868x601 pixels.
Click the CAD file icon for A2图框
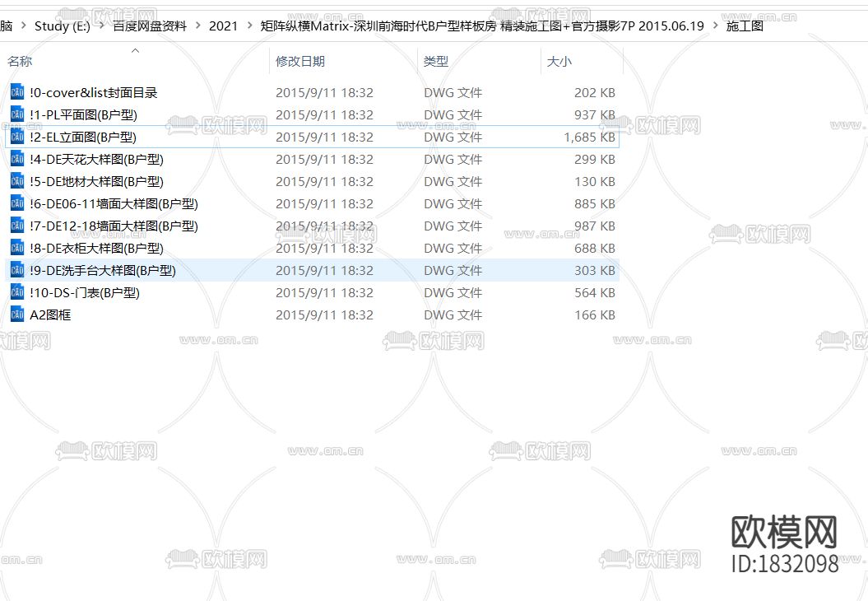coord(17,314)
